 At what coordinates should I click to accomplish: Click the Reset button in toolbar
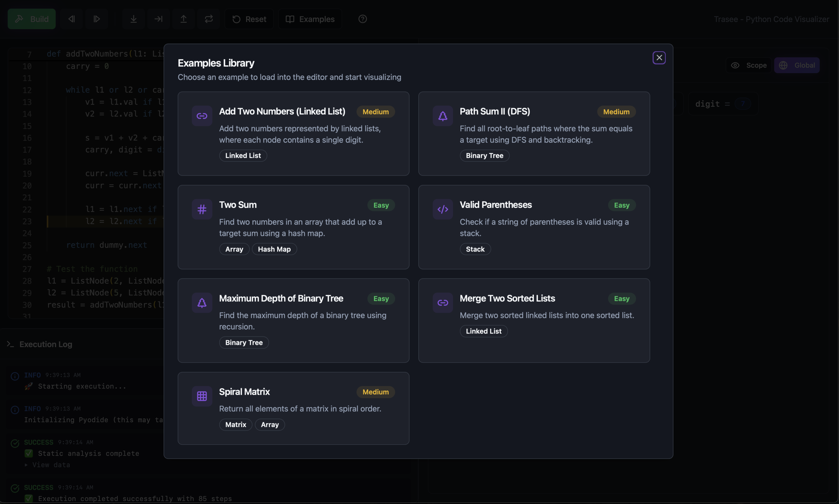pos(249,19)
